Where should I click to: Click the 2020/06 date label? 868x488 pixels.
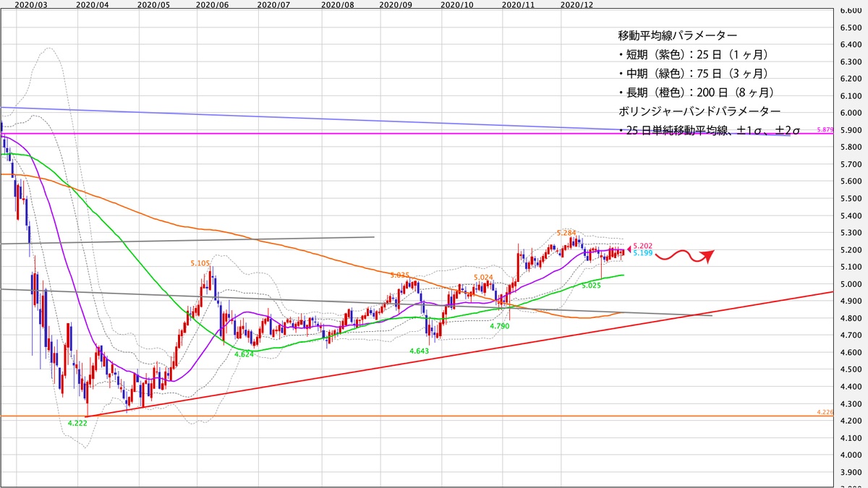[x=213, y=4]
